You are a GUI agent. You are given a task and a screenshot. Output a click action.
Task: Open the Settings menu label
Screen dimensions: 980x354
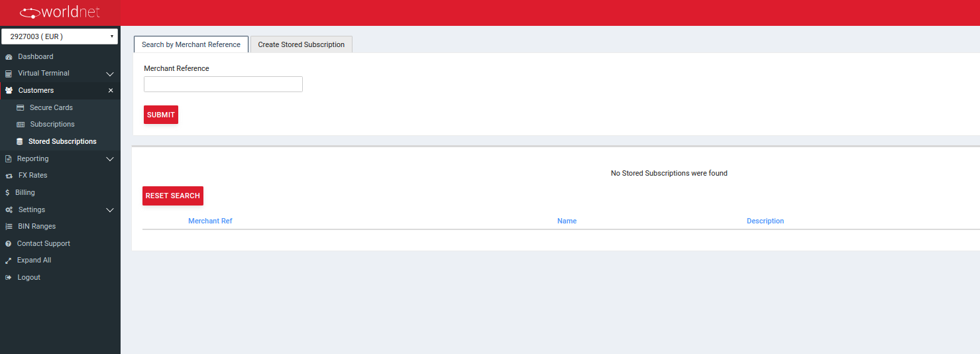click(x=32, y=210)
